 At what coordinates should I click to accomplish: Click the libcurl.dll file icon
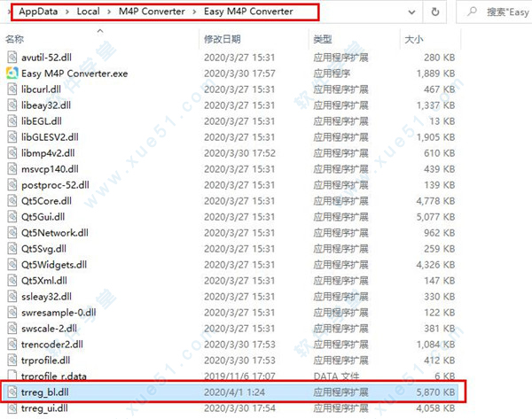pos(12,89)
